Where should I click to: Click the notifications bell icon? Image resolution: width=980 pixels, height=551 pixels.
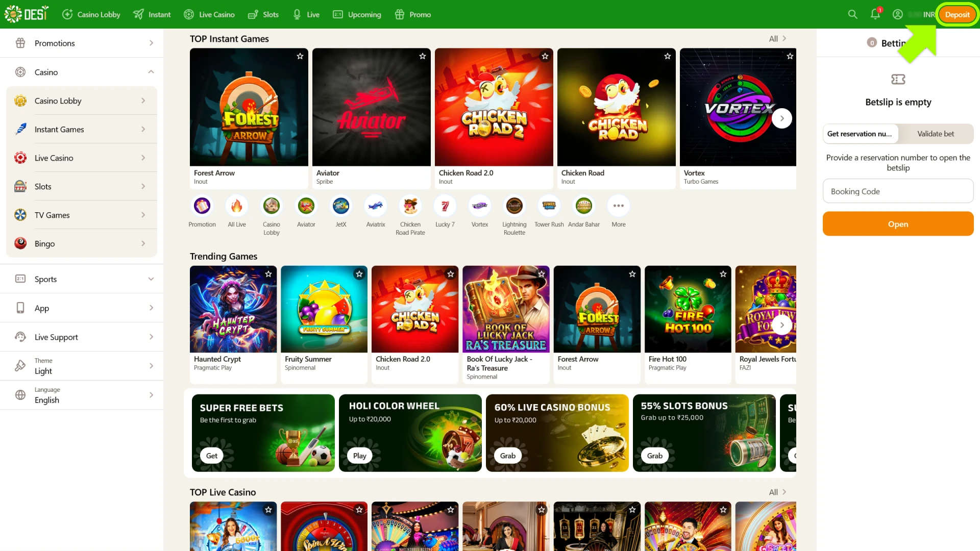[875, 14]
